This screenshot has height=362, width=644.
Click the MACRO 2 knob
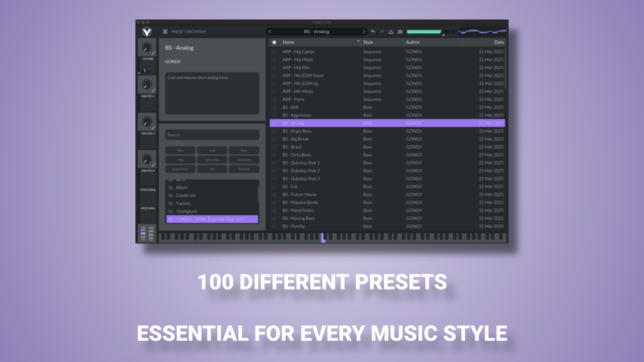[146, 85]
